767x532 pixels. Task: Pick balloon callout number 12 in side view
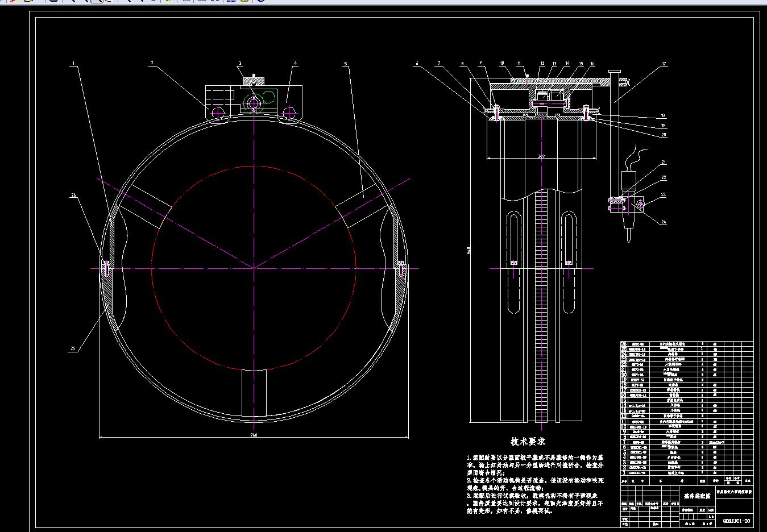(x=542, y=63)
